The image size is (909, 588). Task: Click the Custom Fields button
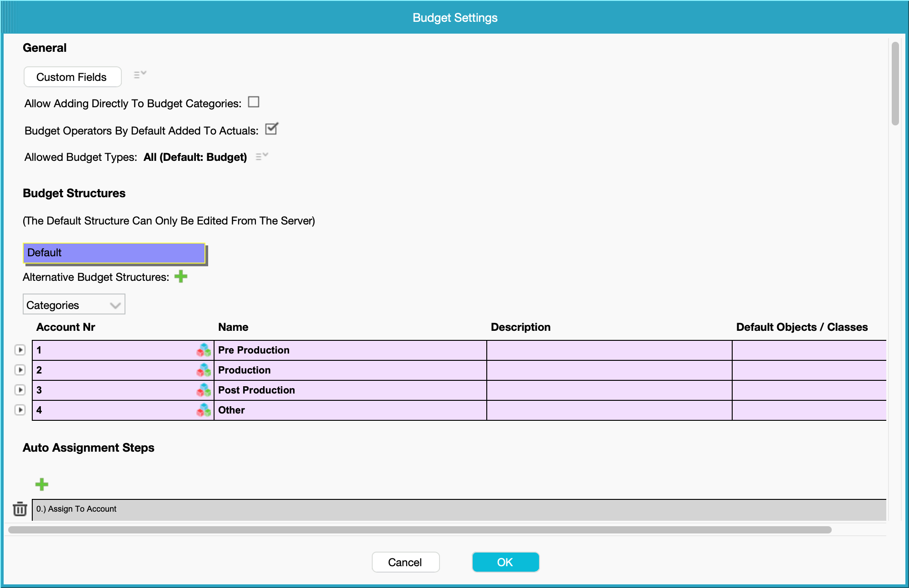72,77
